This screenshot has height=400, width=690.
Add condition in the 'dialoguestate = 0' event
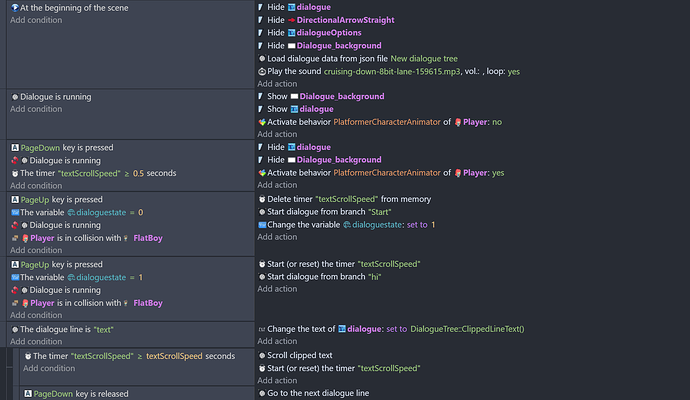pyautogui.click(x=36, y=250)
